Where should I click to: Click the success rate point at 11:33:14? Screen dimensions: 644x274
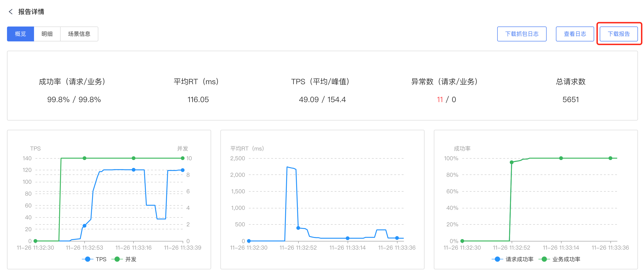(x=561, y=158)
